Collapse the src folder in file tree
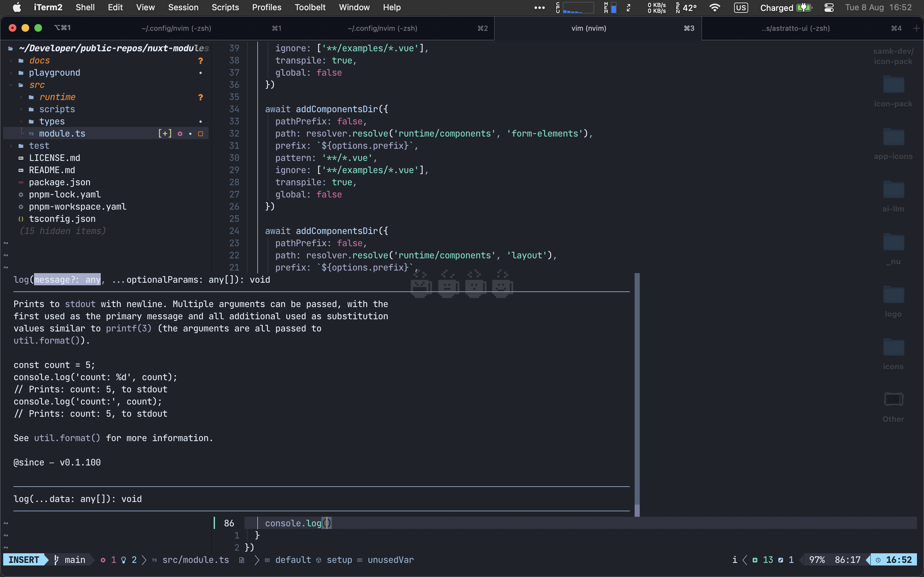This screenshot has height=577, width=924. coord(11,85)
